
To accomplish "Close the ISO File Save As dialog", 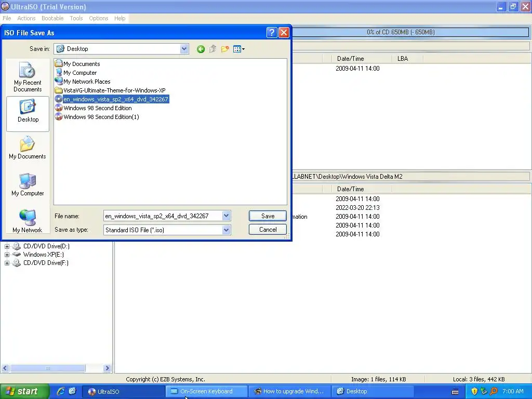I will pos(284,33).
